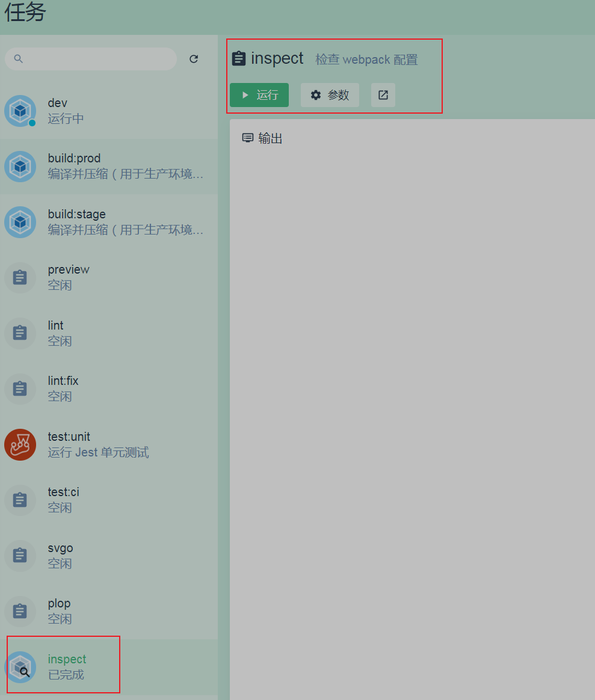Click the play icon inside 运行 button

pyautogui.click(x=245, y=94)
